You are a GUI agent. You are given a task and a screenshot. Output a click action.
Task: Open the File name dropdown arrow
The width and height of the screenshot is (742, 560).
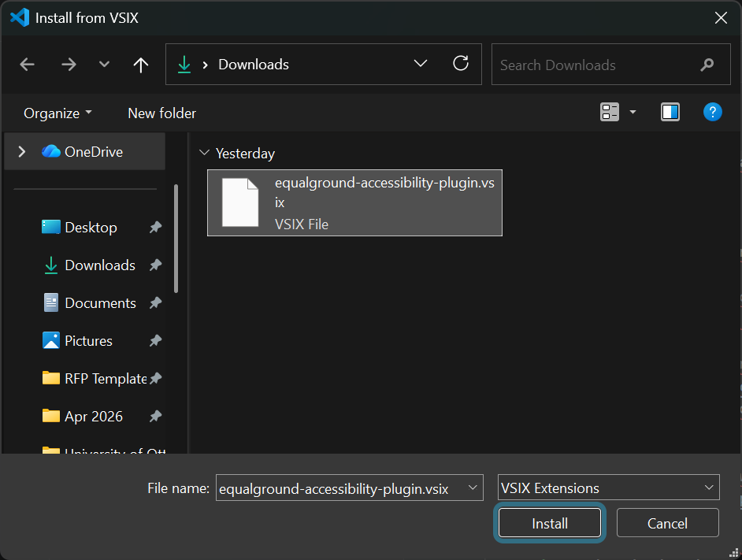[x=473, y=488]
